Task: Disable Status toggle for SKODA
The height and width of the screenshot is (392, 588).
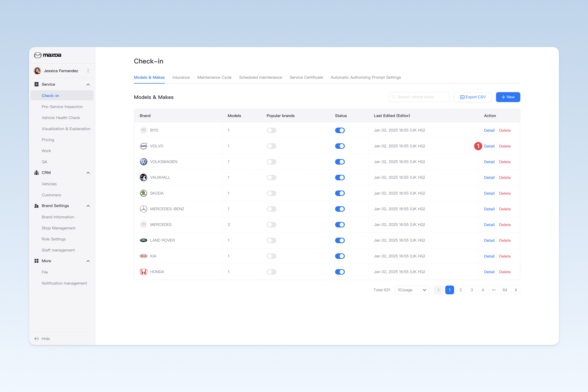Action: [340, 193]
